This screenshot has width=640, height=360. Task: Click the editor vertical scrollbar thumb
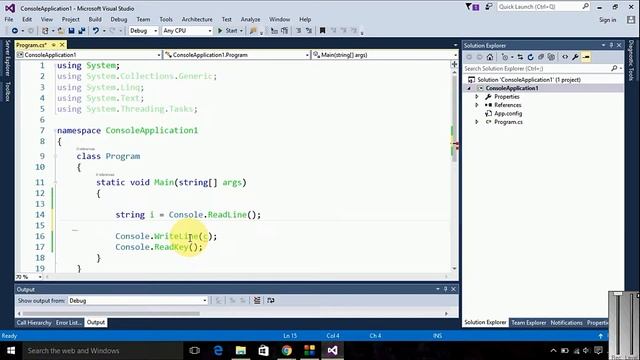coord(454,118)
